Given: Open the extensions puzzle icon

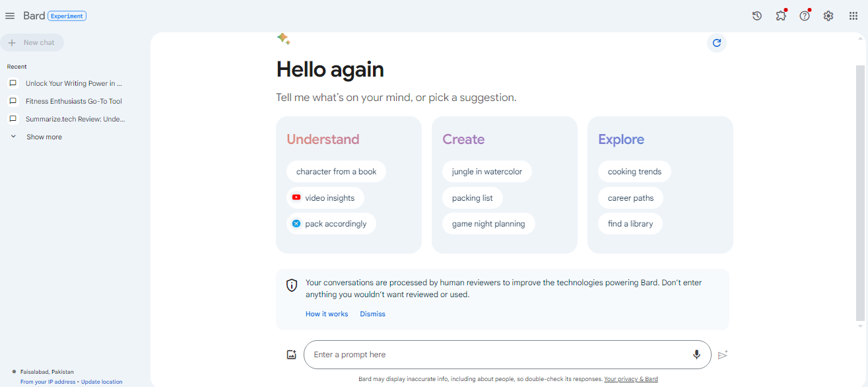Looking at the screenshot, I should 781,16.
